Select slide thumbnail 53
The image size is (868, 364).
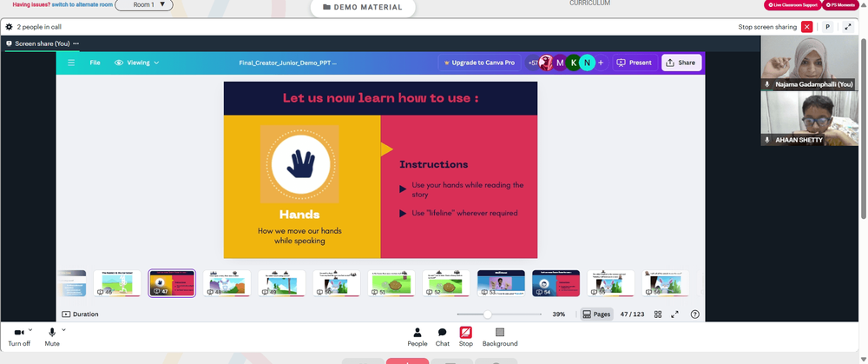(x=501, y=283)
